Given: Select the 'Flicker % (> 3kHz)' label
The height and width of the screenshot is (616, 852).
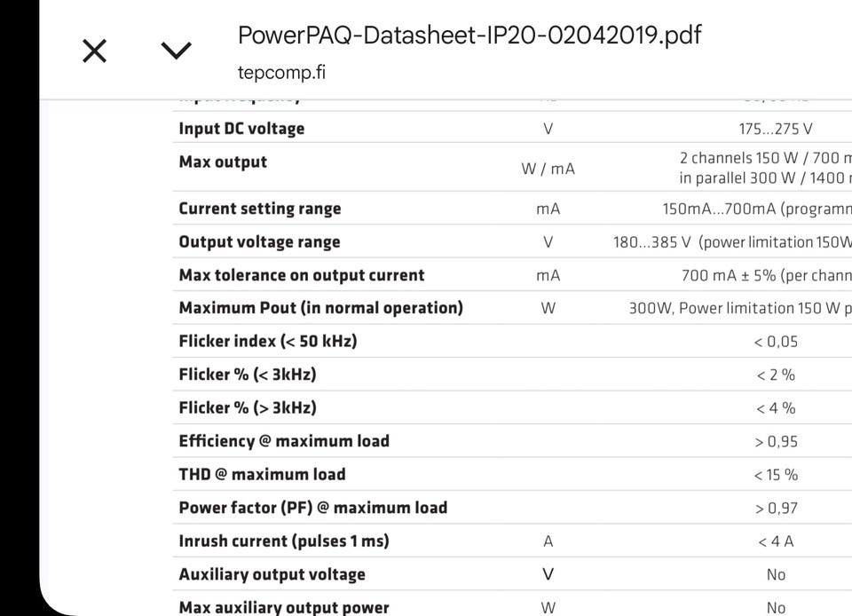Looking at the screenshot, I should click(x=248, y=407).
